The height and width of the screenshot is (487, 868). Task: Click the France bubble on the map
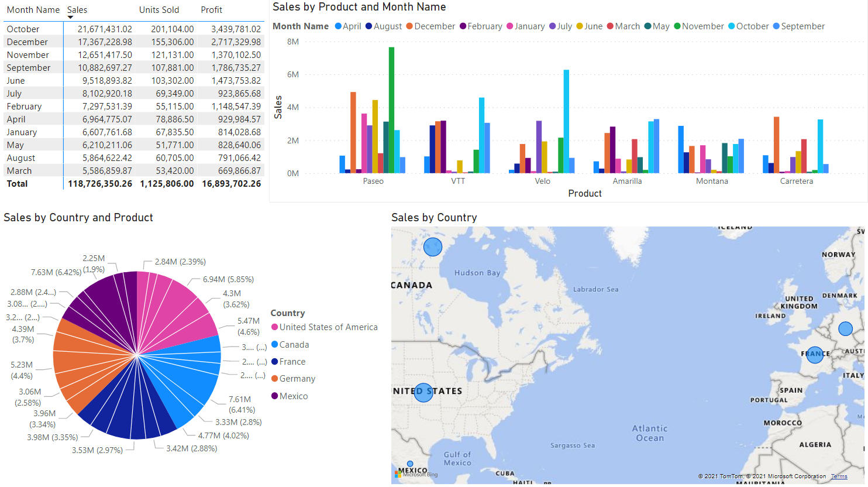tap(815, 355)
